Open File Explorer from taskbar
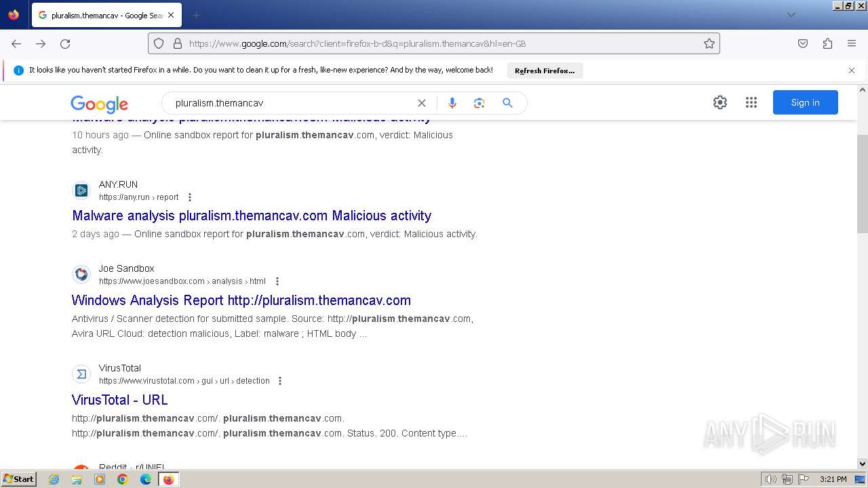The width and height of the screenshot is (868, 488). coord(77,479)
